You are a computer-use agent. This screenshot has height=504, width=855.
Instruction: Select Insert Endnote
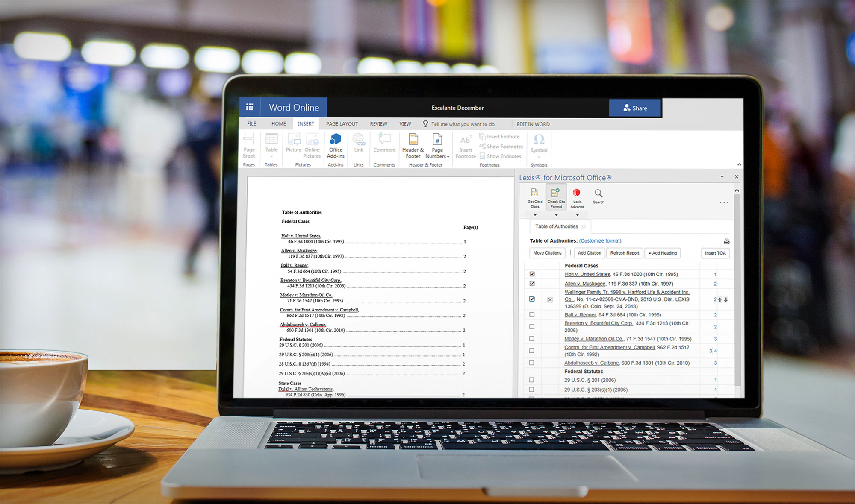[x=499, y=136]
